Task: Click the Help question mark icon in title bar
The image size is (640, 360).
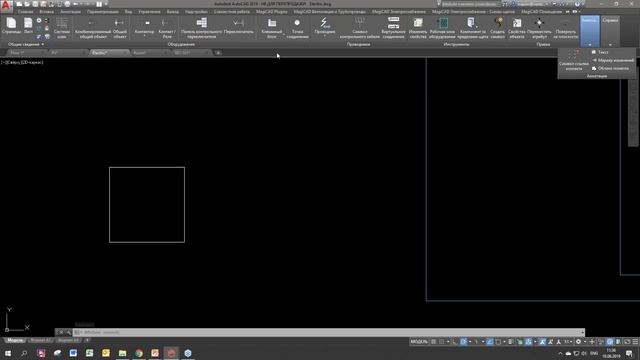Action: 577,4
